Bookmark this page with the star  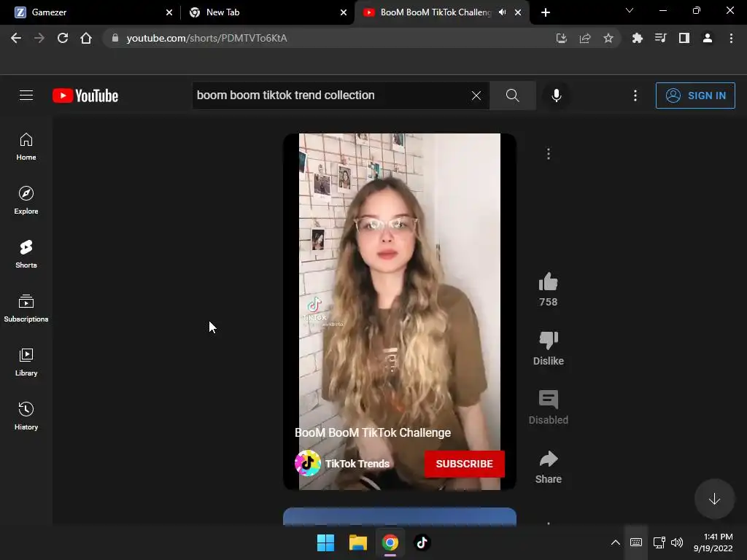[x=608, y=38]
